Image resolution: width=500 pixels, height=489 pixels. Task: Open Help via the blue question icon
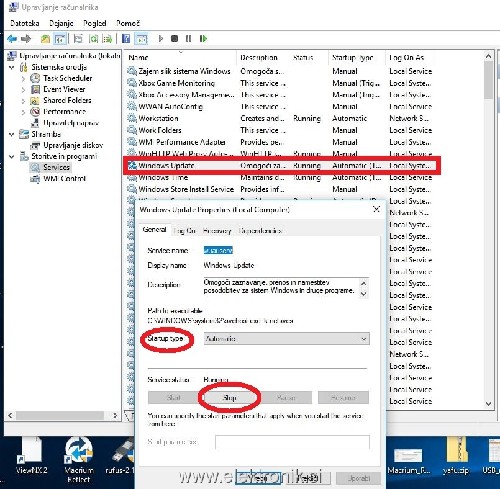[126, 39]
